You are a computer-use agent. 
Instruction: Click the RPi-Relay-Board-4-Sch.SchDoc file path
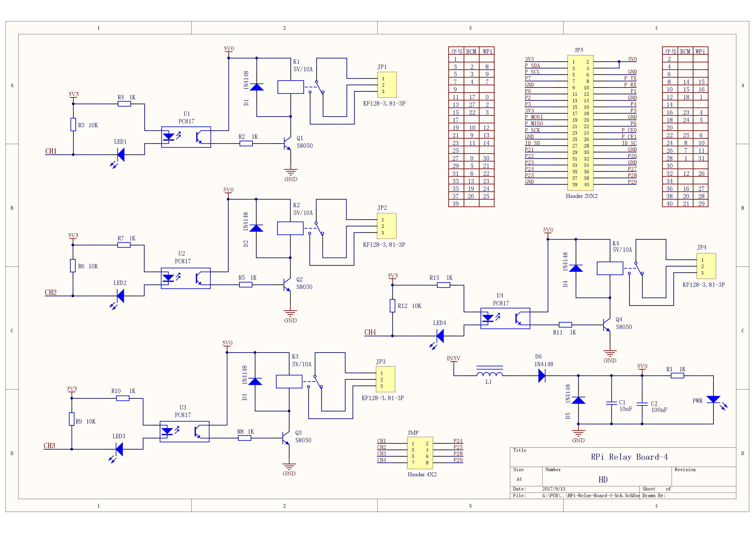[591, 495]
